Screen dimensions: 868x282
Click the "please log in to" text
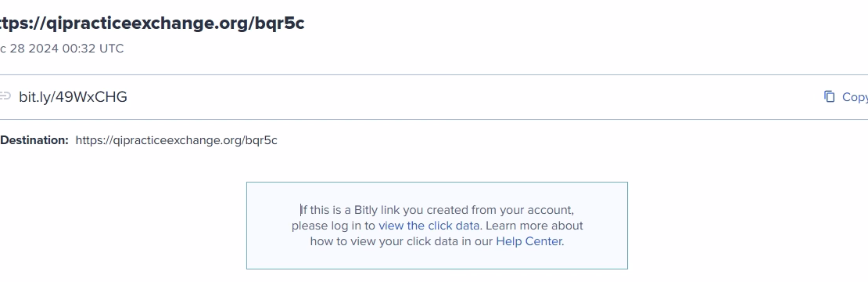[x=334, y=226]
